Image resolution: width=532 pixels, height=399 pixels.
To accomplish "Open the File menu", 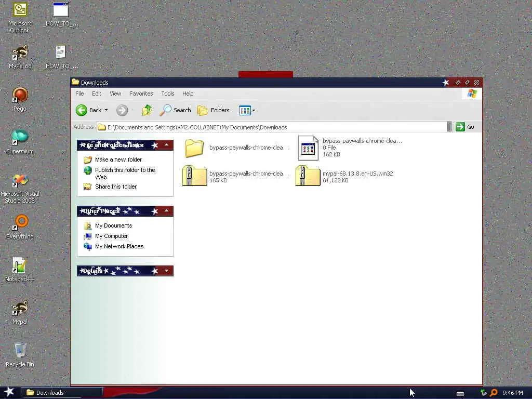I will [x=79, y=94].
